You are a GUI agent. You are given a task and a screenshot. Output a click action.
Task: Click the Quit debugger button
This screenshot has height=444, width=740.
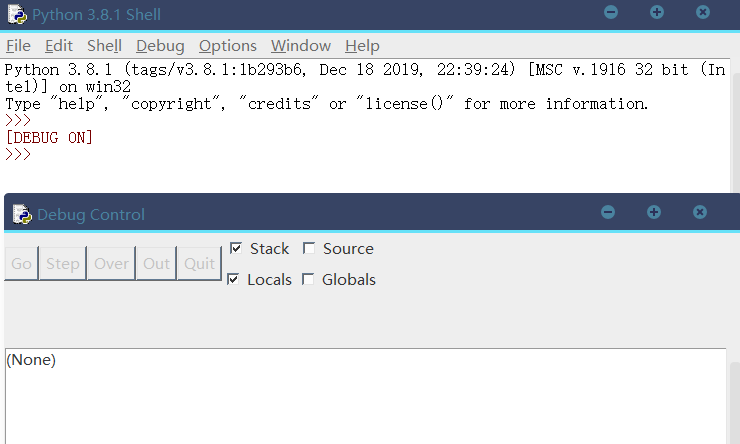[x=199, y=264]
